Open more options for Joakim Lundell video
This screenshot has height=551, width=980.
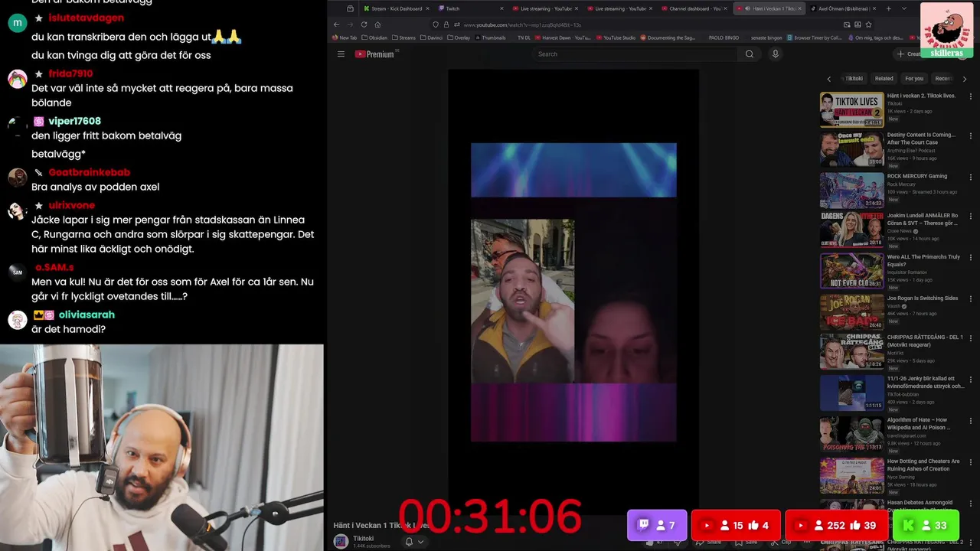pyautogui.click(x=971, y=218)
